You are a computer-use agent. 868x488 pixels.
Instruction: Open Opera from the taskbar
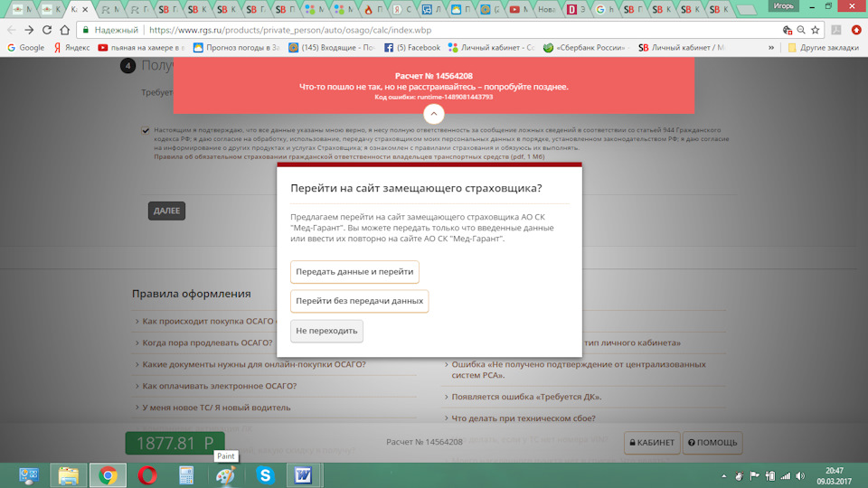point(147,474)
